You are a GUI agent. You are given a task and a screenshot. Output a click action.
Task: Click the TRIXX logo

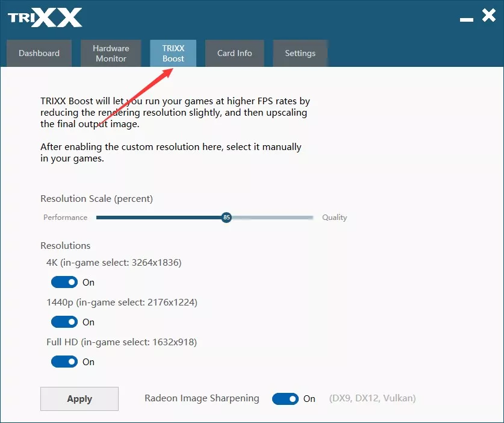tap(45, 17)
